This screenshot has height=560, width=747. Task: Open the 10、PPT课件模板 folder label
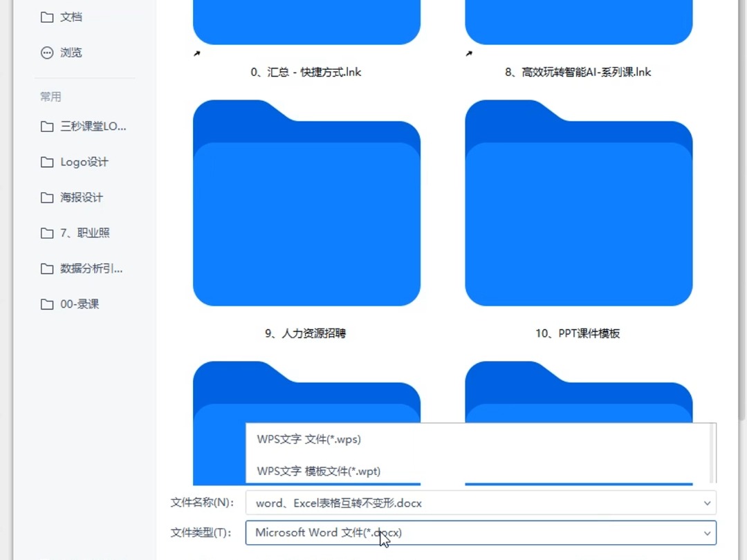[x=578, y=333]
